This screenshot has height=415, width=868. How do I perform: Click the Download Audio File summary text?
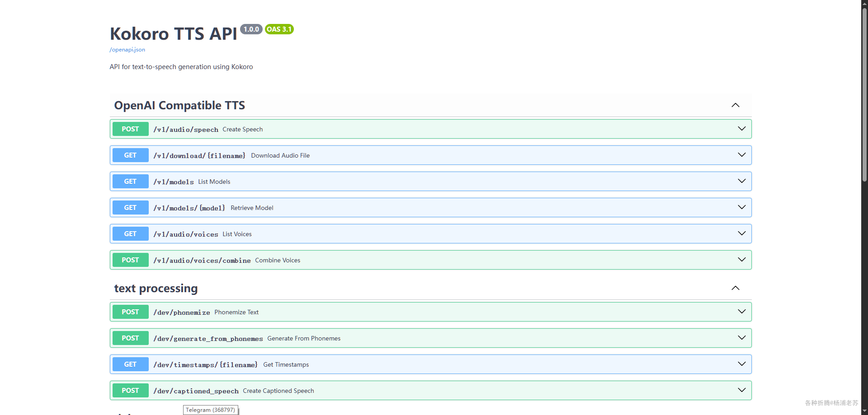pos(280,156)
